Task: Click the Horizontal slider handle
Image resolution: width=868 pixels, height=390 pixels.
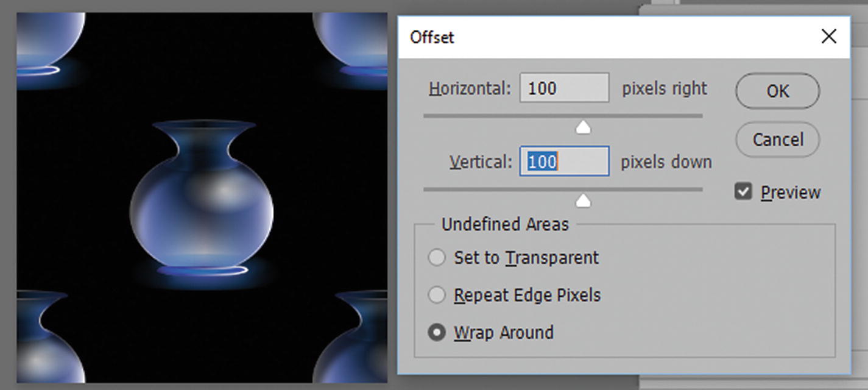Action: click(x=584, y=127)
